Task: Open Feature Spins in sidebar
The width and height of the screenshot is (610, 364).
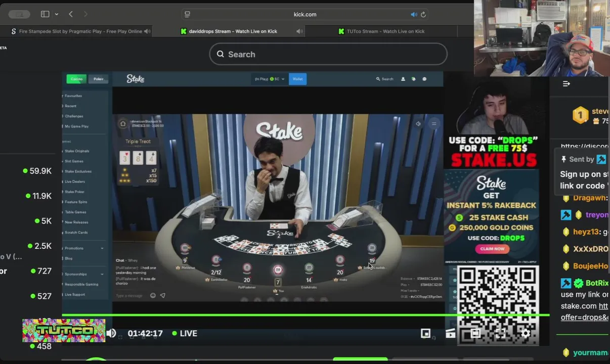Action: [76, 202]
